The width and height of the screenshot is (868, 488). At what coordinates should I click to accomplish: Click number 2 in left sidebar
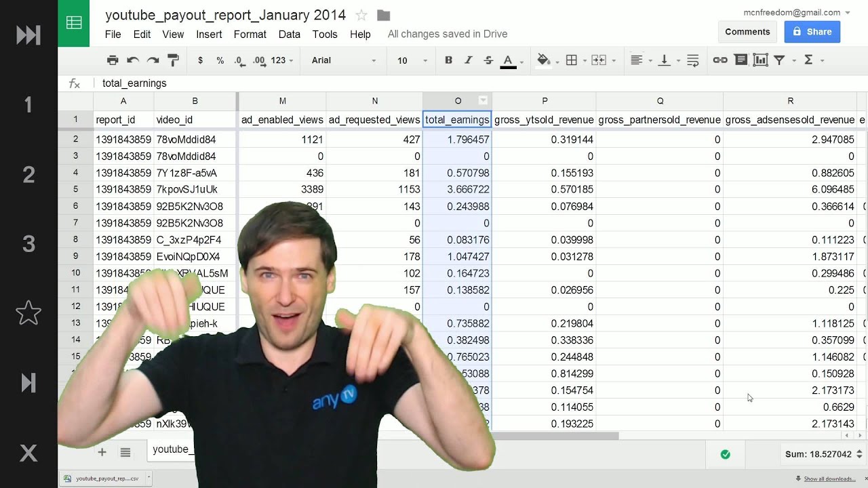[x=28, y=175]
